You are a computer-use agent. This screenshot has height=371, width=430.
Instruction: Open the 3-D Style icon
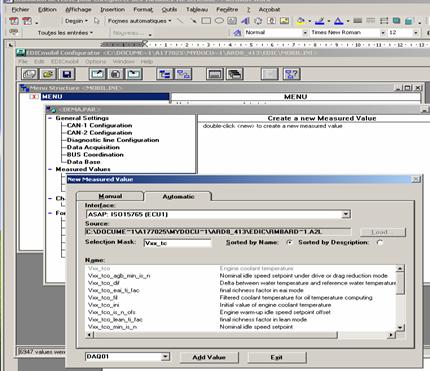coord(409,21)
